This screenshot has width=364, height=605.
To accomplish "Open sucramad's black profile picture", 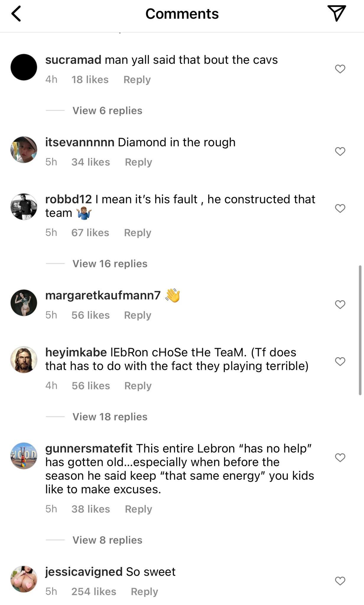I will pos(24,67).
